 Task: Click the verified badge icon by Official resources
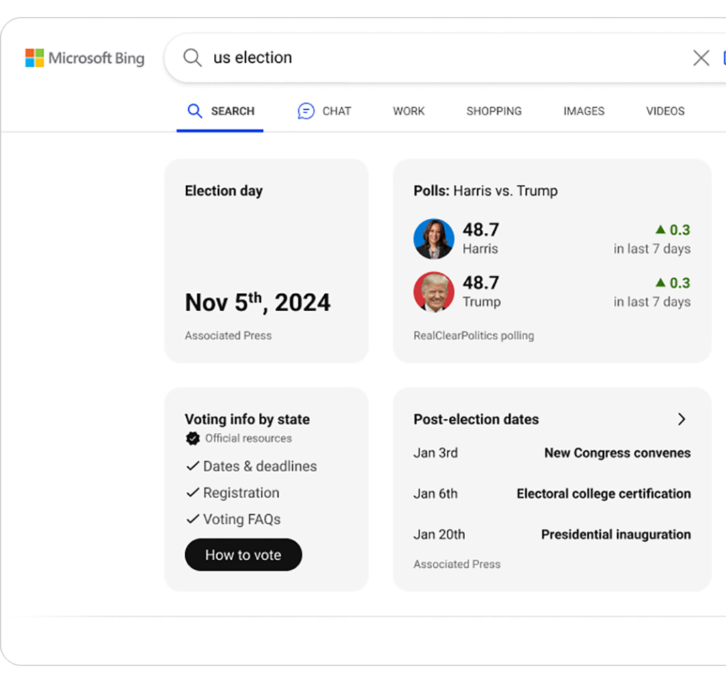tap(193, 438)
